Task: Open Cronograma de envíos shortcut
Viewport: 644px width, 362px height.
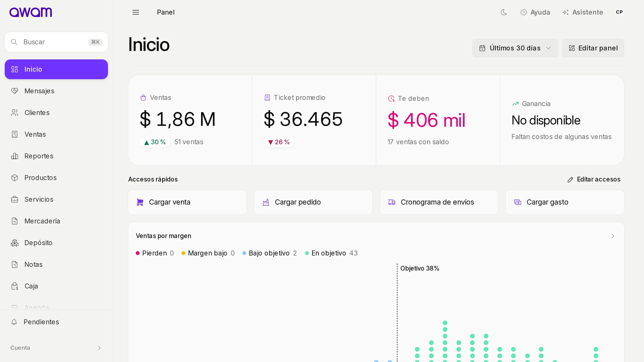Action: click(439, 202)
